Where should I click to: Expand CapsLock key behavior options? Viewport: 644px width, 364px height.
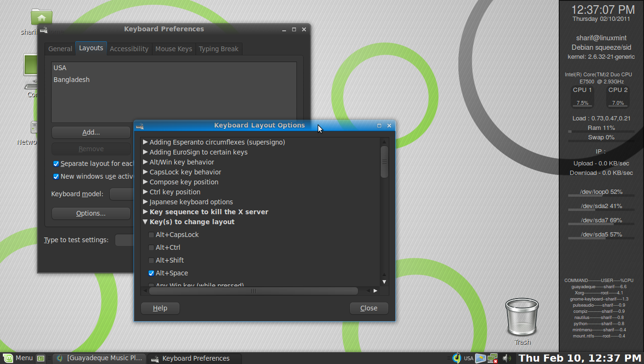click(x=146, y=172)
